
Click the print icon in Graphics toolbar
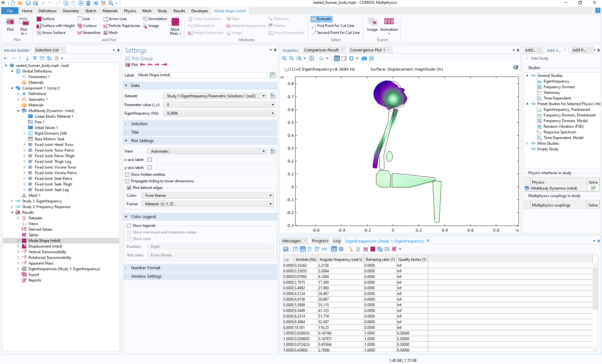click(x=371, y=58)
